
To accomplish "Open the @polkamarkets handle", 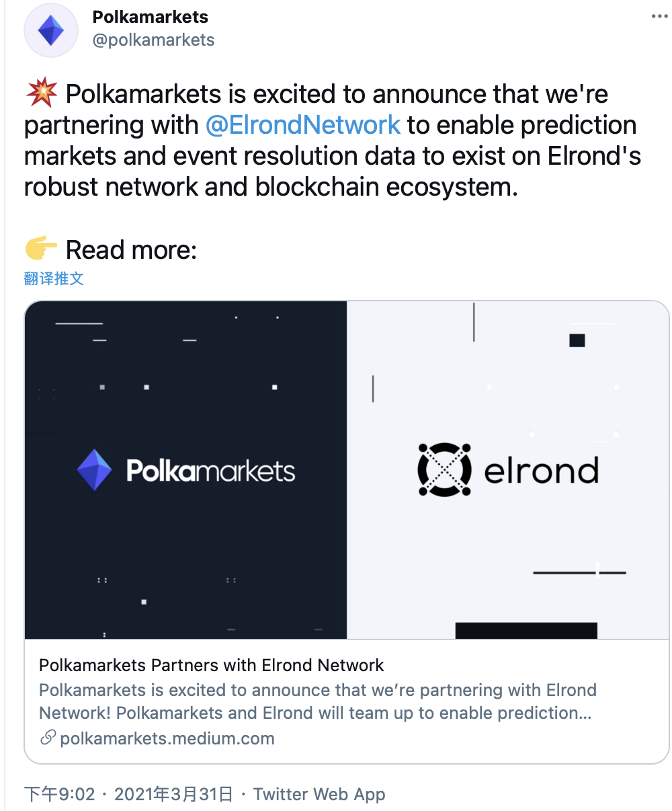I will (x=154, y=40).
